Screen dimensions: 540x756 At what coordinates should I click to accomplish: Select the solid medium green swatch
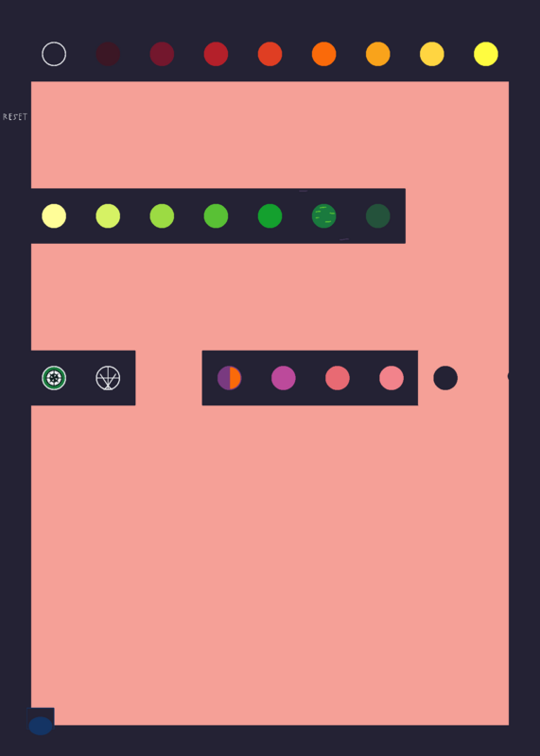pos(270,216)
